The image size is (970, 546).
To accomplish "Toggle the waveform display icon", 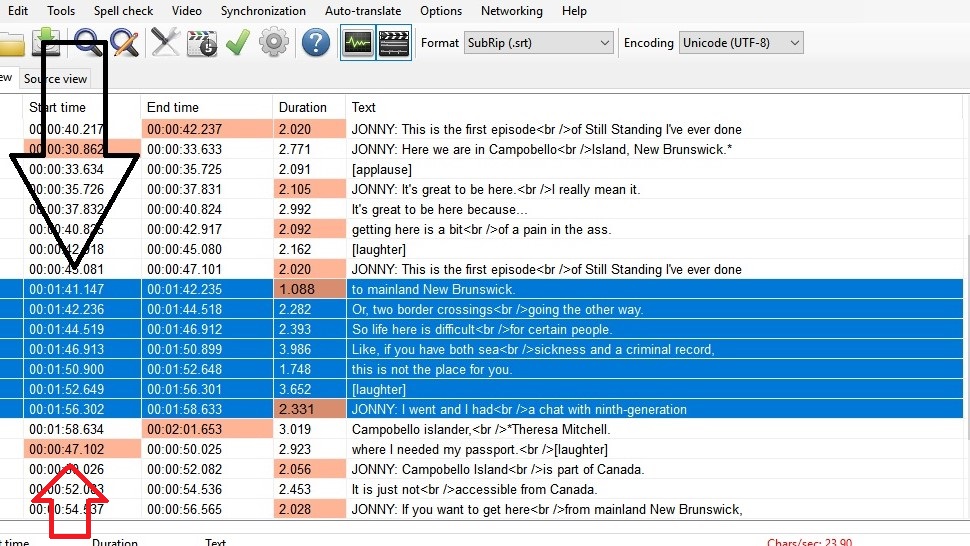I will pyautogui.click(x=358, y=43).
